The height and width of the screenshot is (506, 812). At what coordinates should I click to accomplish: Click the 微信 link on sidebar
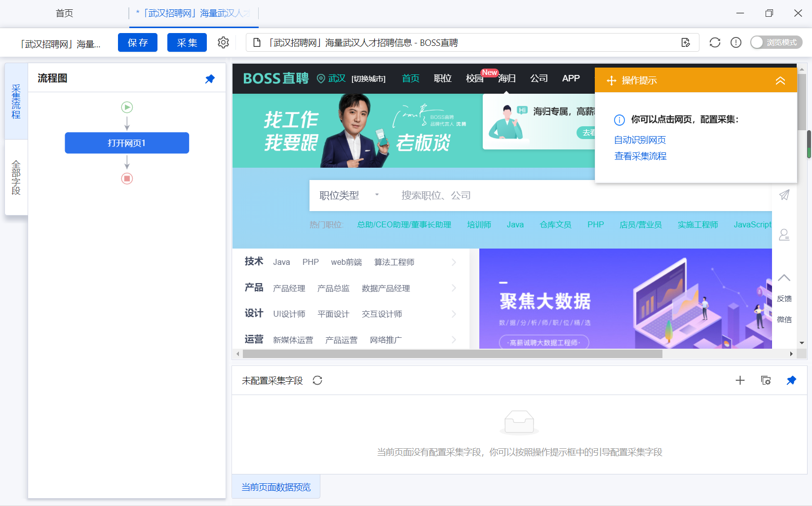pos(784,320)
